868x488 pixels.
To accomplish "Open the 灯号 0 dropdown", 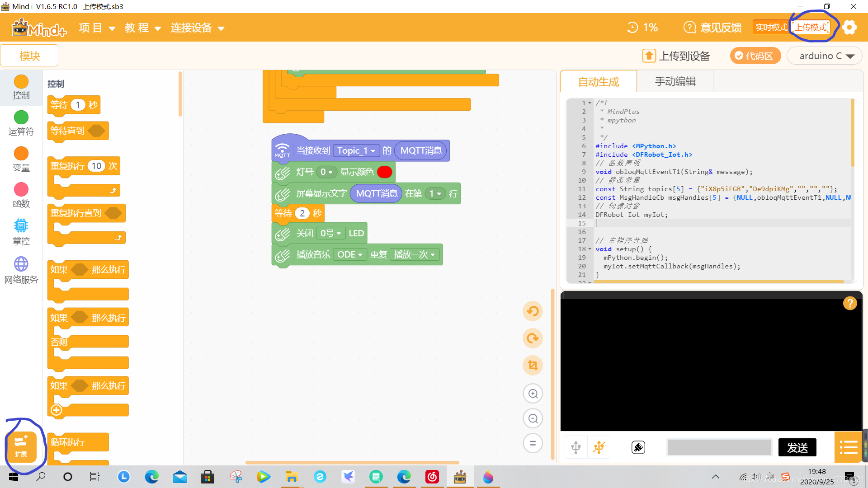I will pos(326,172).
